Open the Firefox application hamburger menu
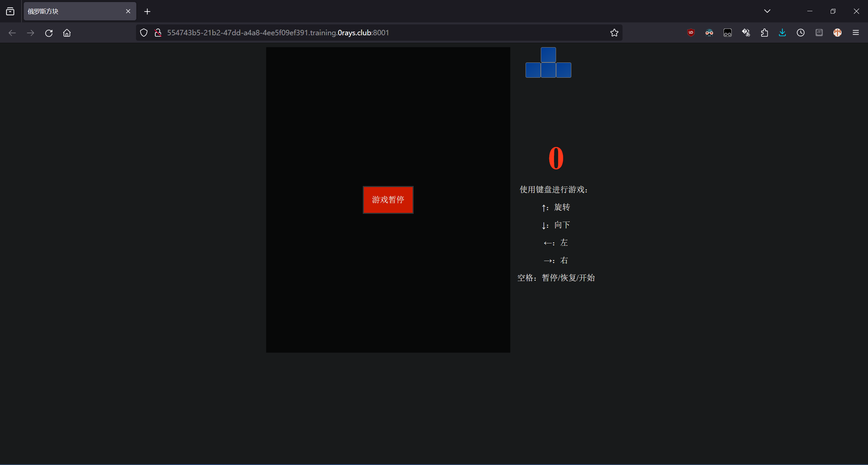This screenshot has height=465, width=868. tap(856, 33)
